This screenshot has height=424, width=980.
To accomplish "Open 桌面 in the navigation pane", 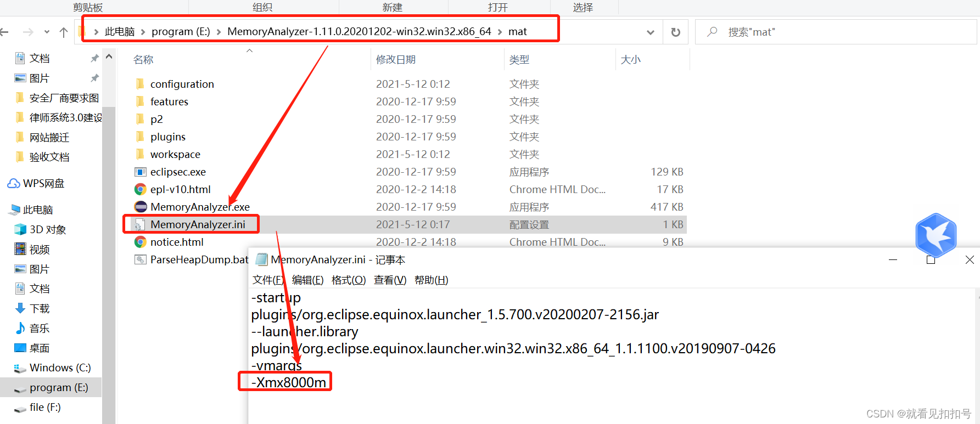I will pyautogui.click(x=32, y=348).
